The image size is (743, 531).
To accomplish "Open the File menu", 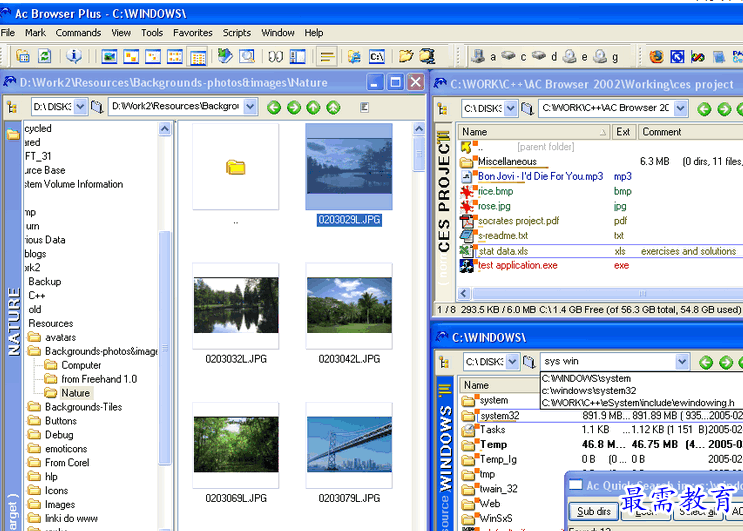I will click(8, 33).
